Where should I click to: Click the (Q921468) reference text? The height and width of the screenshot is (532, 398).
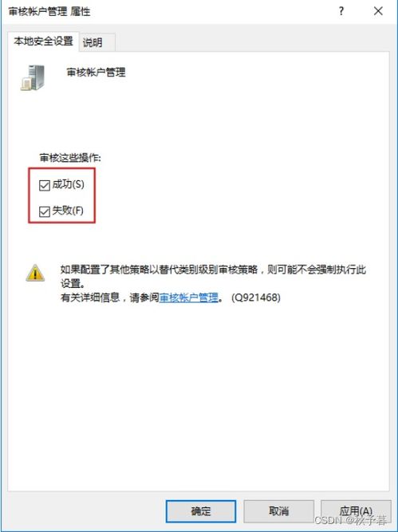tap(256, 298)
